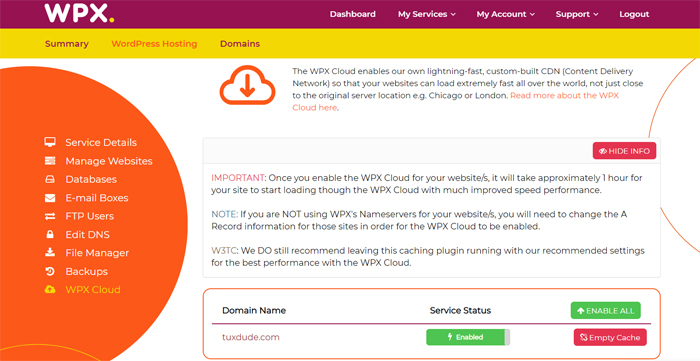Click the HIDE INFO button
Screen dimensions: 700x361
point(624,151)
